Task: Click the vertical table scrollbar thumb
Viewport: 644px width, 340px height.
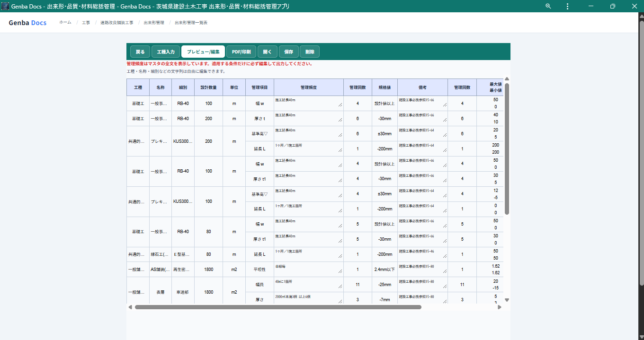Action: click(x=507, y=149)
